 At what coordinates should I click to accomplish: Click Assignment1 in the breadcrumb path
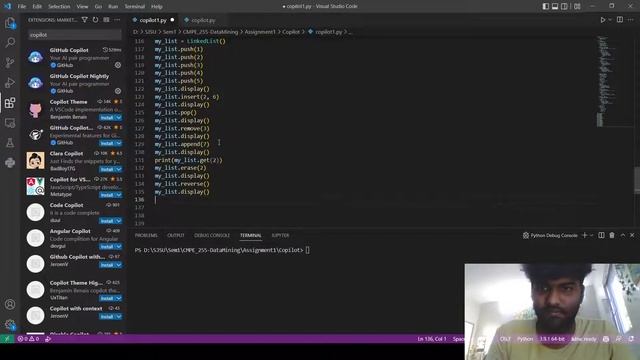pos(260,32)
